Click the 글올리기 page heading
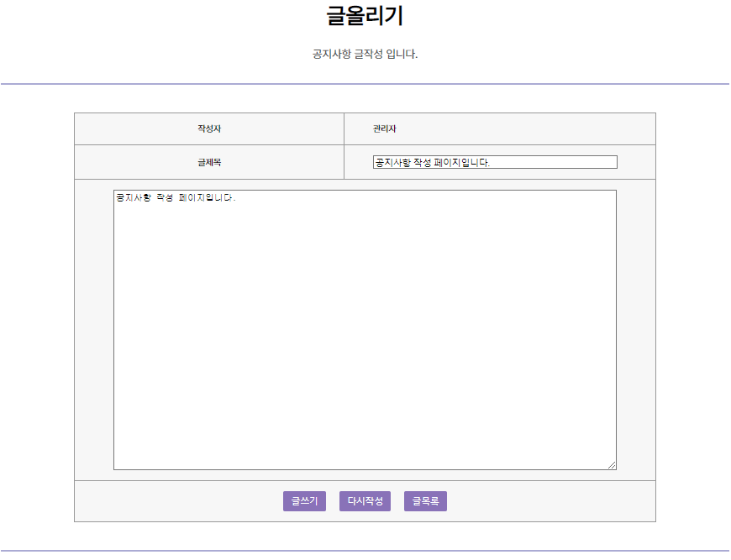Image resolution: width=731 pixels, height=560 pixels. 365,13
